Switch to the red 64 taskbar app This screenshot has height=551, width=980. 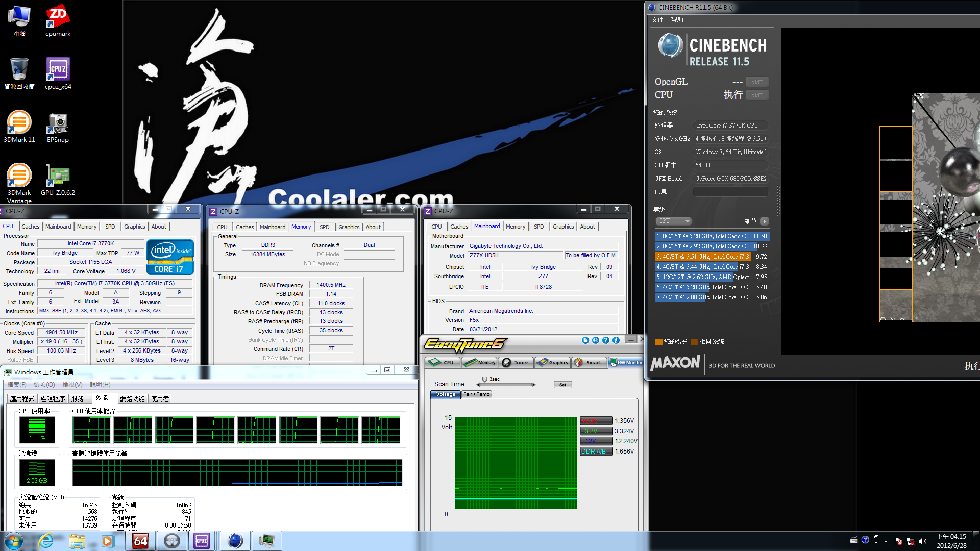point(140,541)
